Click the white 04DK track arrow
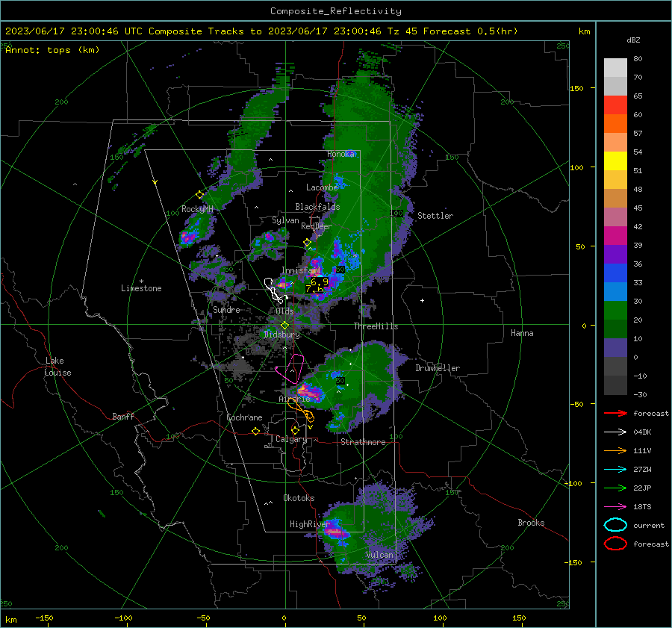 [615, 432]
